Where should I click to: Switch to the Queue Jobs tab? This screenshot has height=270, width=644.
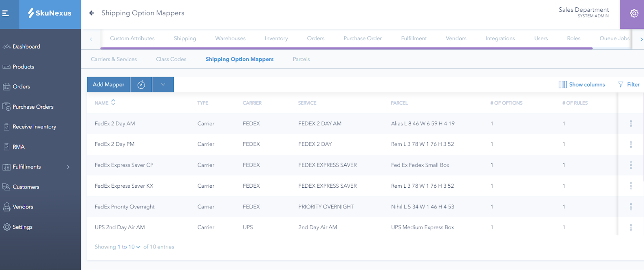(x=614, y=39)
